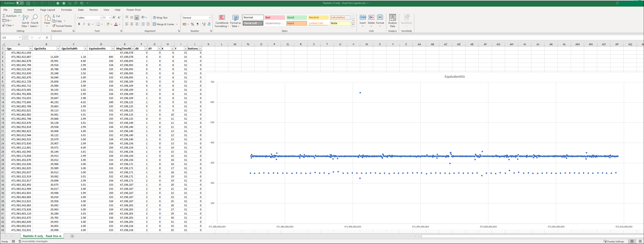Toggle Wrap Text for selected cells

(160, 18)
